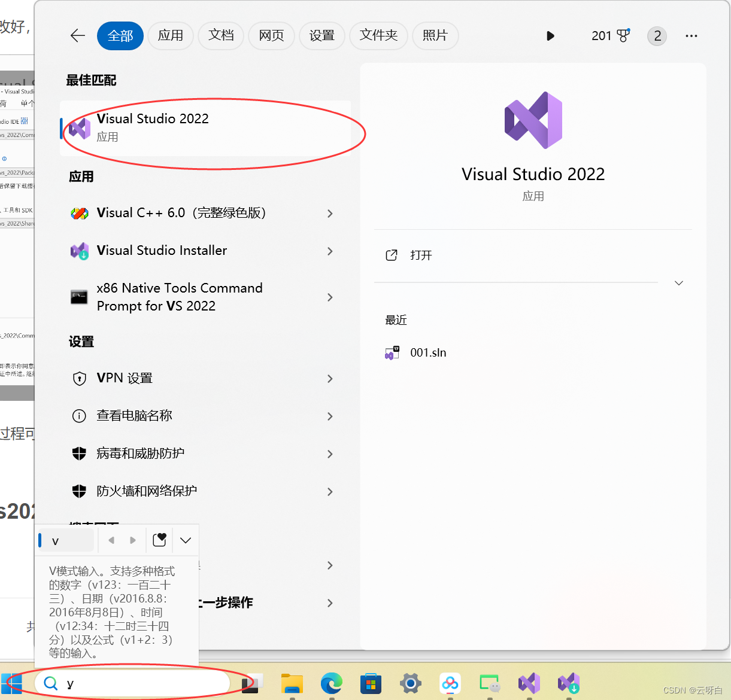Expand Visual C++ 6.0 result chevron
Screen dimensions: 731x700
330,214
